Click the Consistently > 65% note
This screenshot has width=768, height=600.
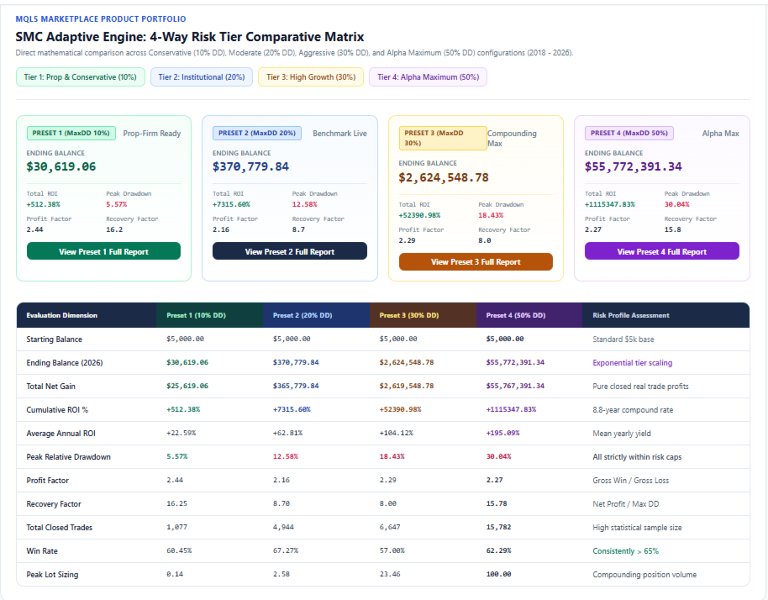(x=625, y=551)
